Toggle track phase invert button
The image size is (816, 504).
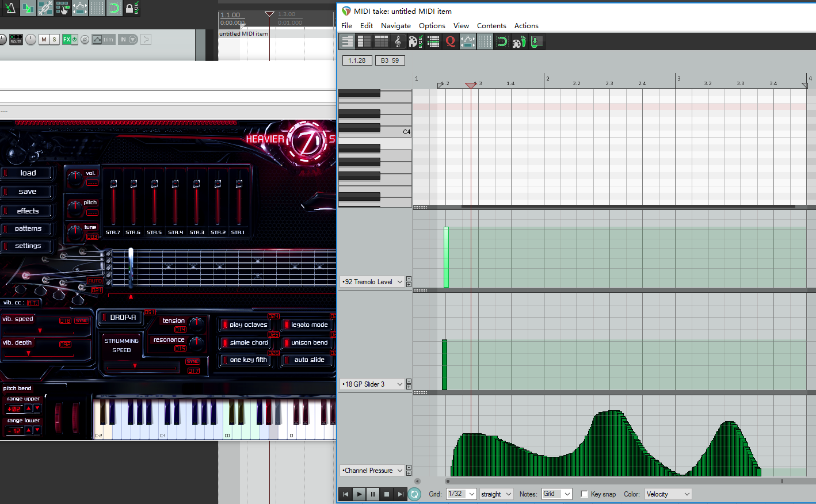point(85,40)
